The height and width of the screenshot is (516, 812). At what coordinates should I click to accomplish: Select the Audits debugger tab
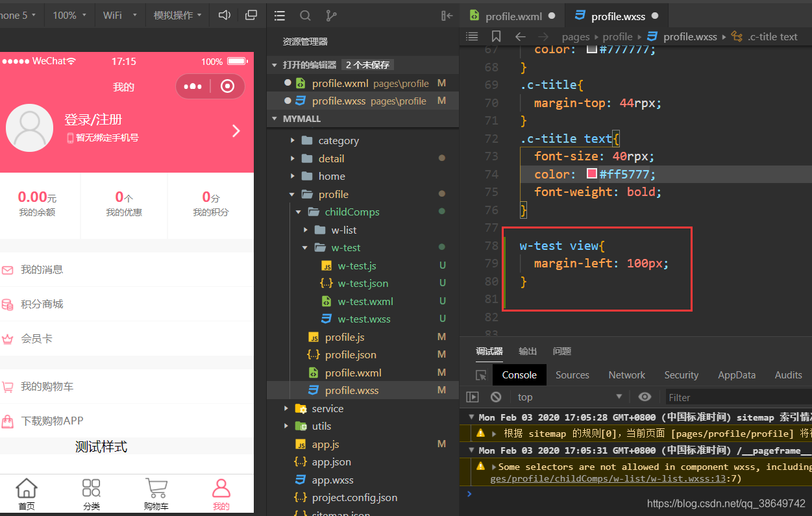click(789, 375)
